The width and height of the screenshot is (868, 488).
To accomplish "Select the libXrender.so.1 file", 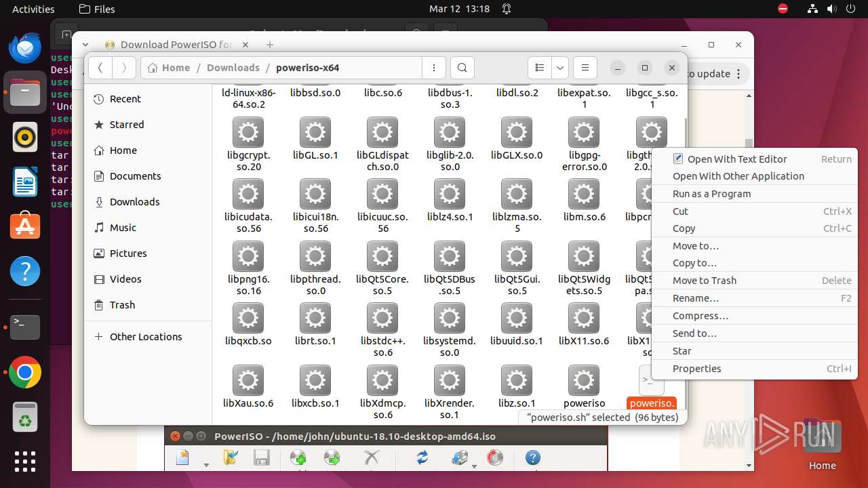I will pyautogui.click(x=450, y=392).
